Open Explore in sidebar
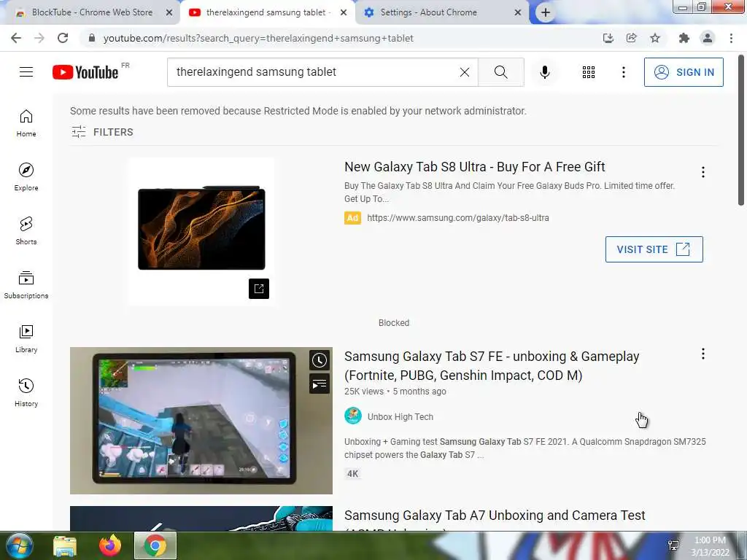 (x=26, y=177)
